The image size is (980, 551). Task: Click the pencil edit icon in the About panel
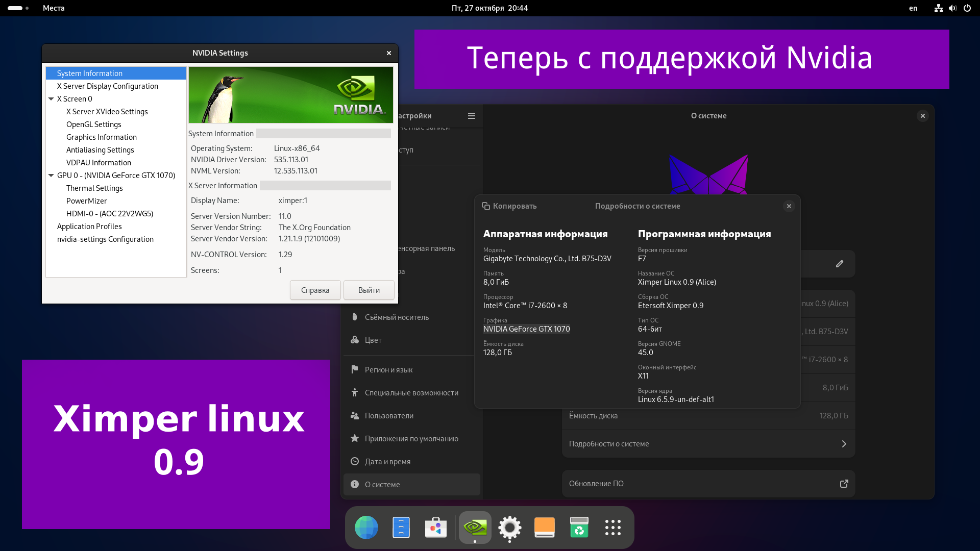click(x=840, y=264)
